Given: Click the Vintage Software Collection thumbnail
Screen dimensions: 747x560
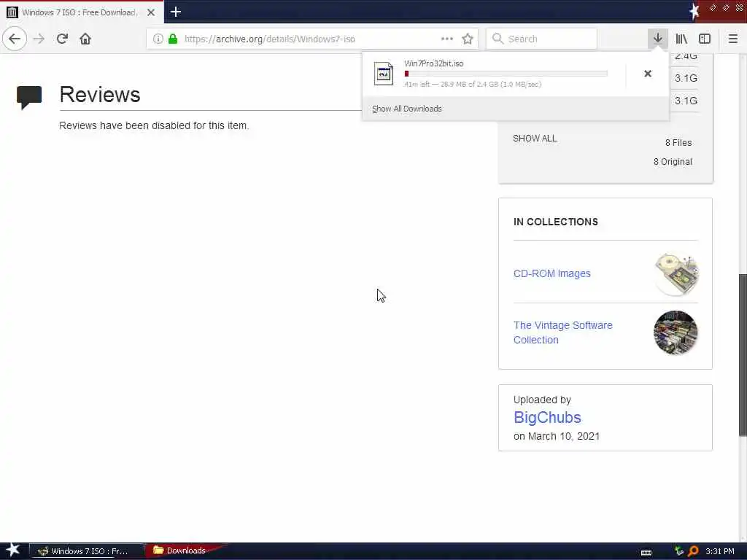Looking at the screenshot, I should [x=676, y=332].
